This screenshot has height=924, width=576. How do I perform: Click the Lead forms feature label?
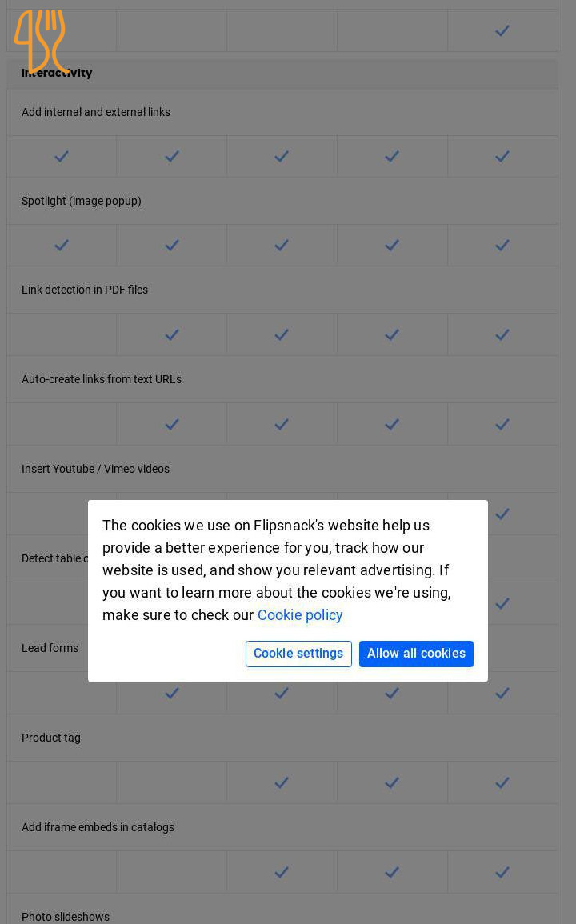coord(50,648)
